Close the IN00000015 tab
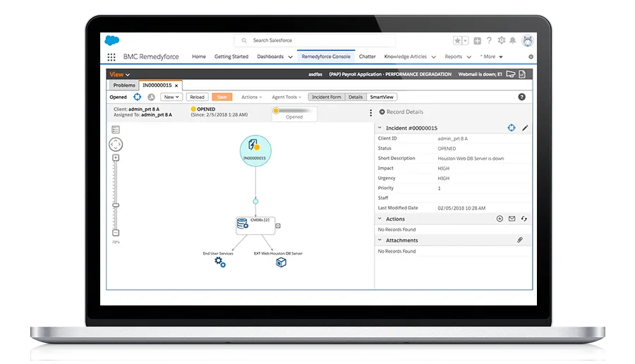 pyautogui.click(x=176, y=86)
